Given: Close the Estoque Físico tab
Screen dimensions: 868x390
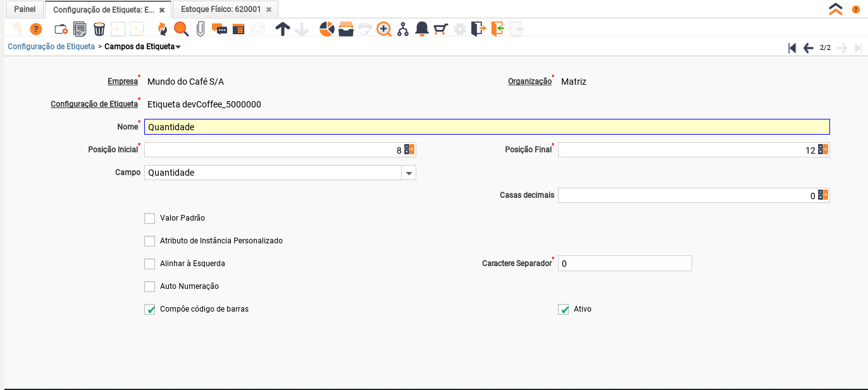Looking at the screenshot, I should point(269,10).
